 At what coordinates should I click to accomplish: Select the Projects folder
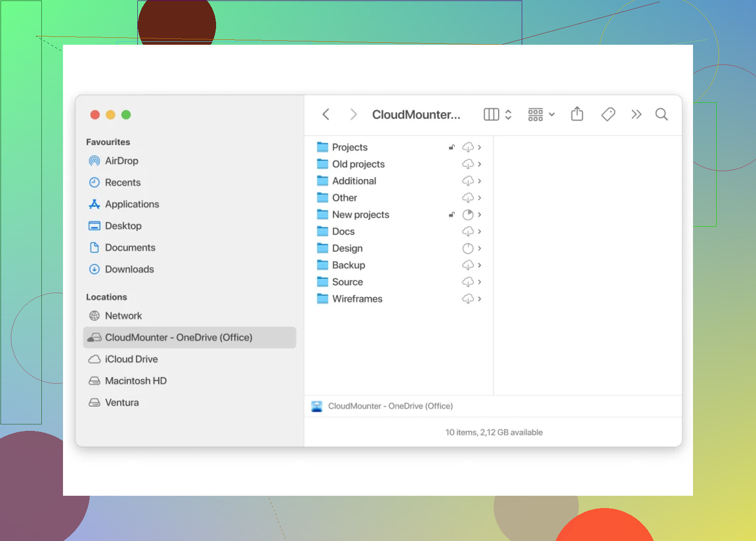[x=399, y=147]
